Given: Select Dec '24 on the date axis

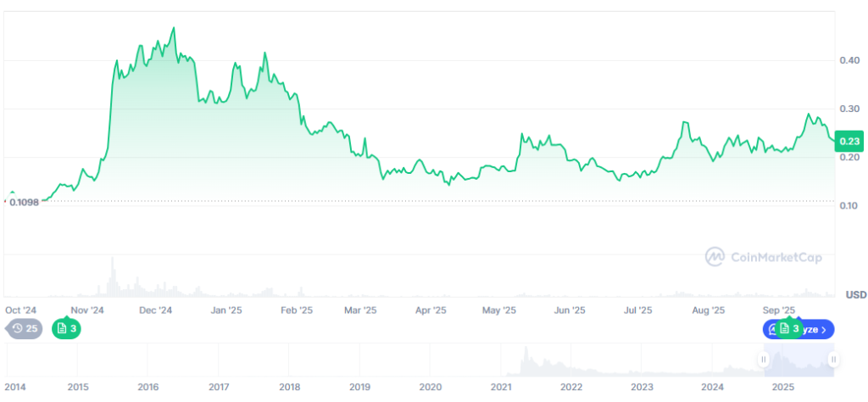Looking at the screenshot, I should [156, 310].
